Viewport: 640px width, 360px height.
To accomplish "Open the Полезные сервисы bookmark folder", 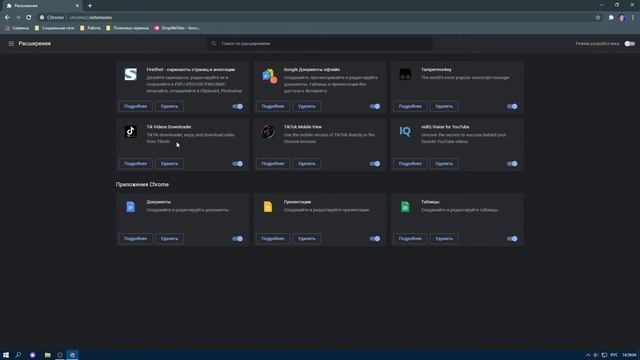I will coord(127,28).
